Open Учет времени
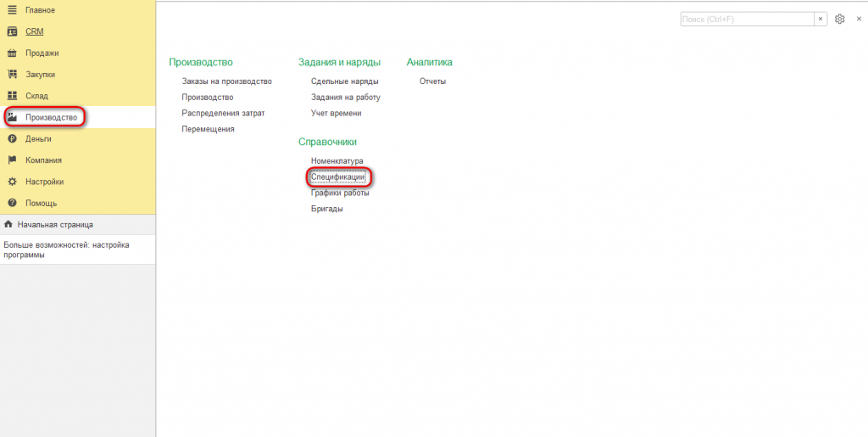868x437 pixels. click(336, 113)
